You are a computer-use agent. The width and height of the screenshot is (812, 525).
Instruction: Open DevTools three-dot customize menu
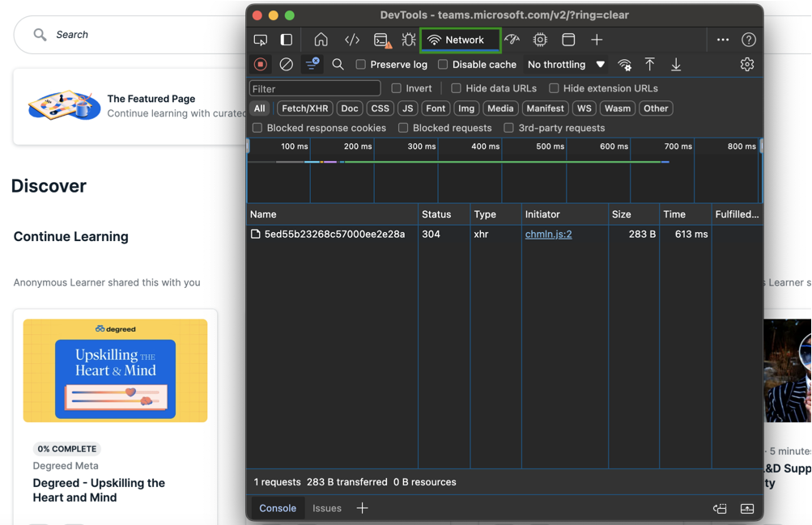[x=723, y=40]
